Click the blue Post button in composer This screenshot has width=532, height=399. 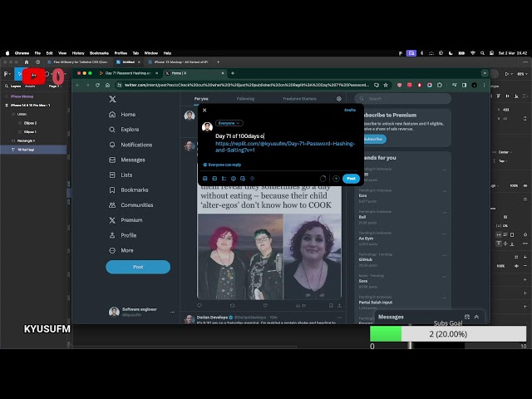point(351,179)
